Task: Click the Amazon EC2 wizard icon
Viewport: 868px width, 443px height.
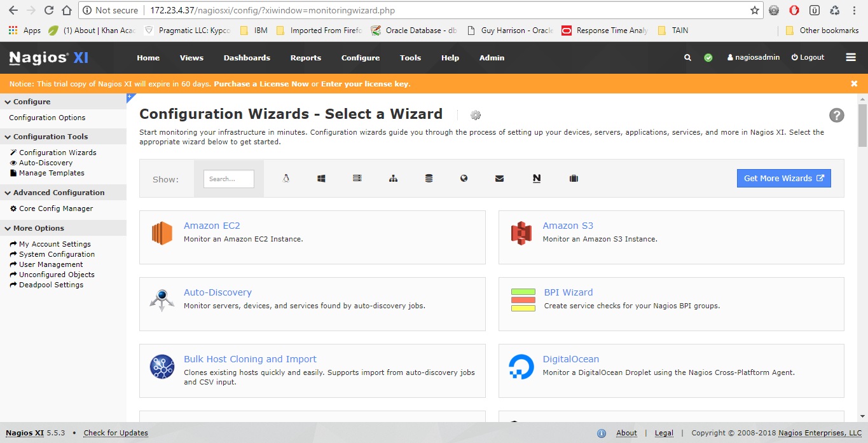Action: point(162,233)
